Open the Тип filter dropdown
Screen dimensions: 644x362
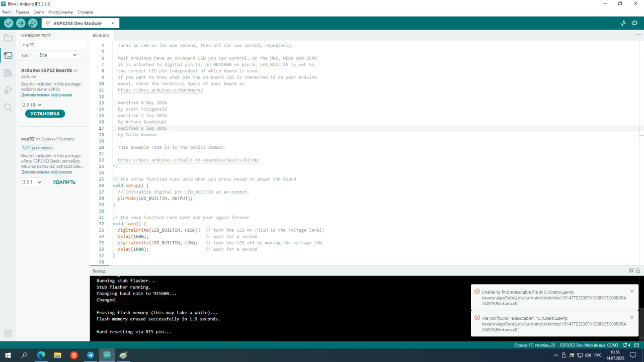[58, 55]
